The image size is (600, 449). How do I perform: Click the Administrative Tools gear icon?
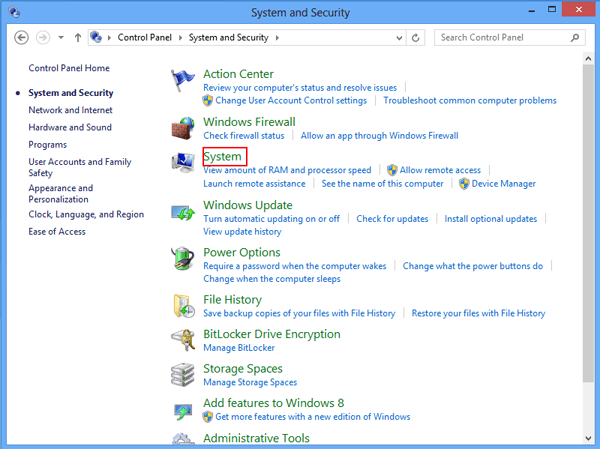[x=183, y=439]
